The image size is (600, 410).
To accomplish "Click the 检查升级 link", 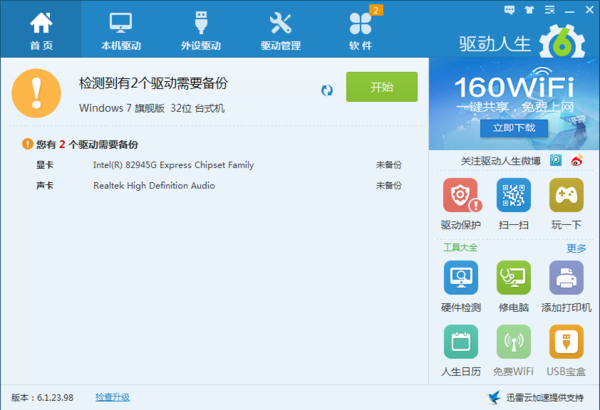I will click(x=112, y=397).
